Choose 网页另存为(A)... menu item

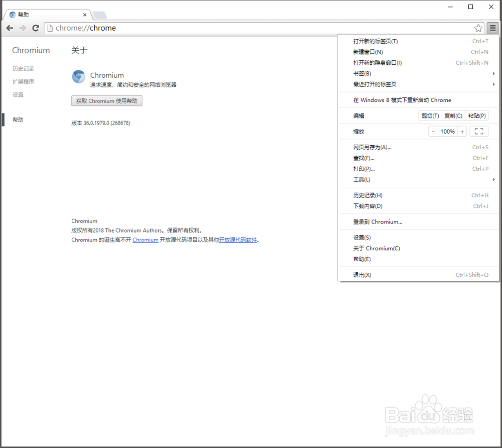click(x=419, y=147)
